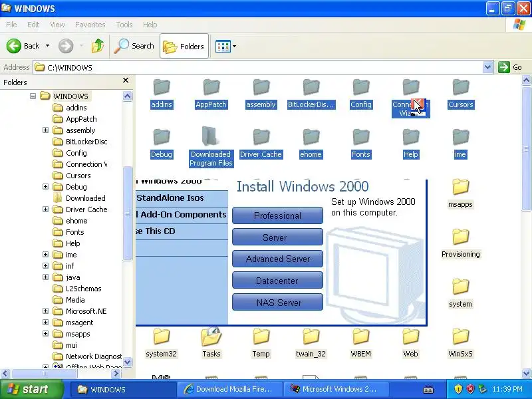The height and width of the screenshot is (399, 532).
Task: Click the Start button
Action: click(x=32, y=389)
